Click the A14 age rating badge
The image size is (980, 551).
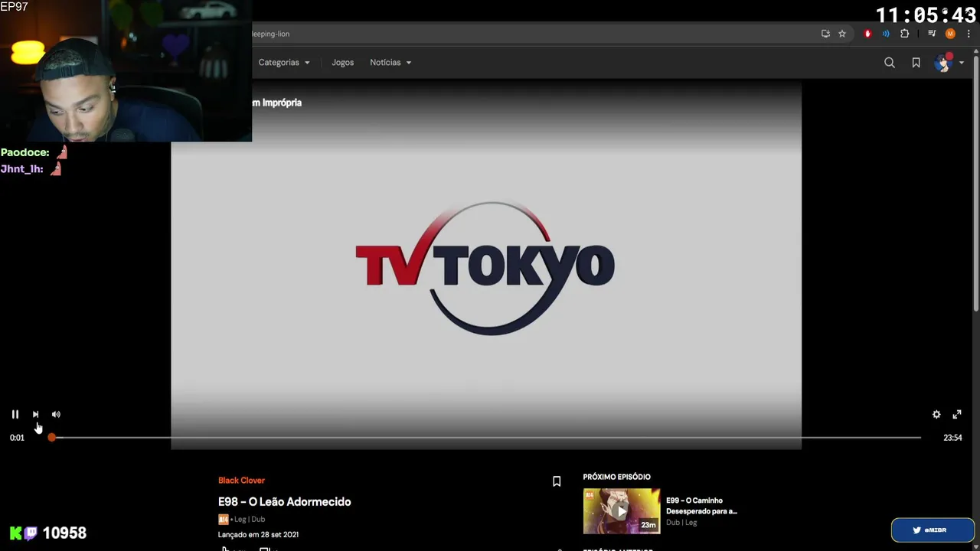[224, 520]
